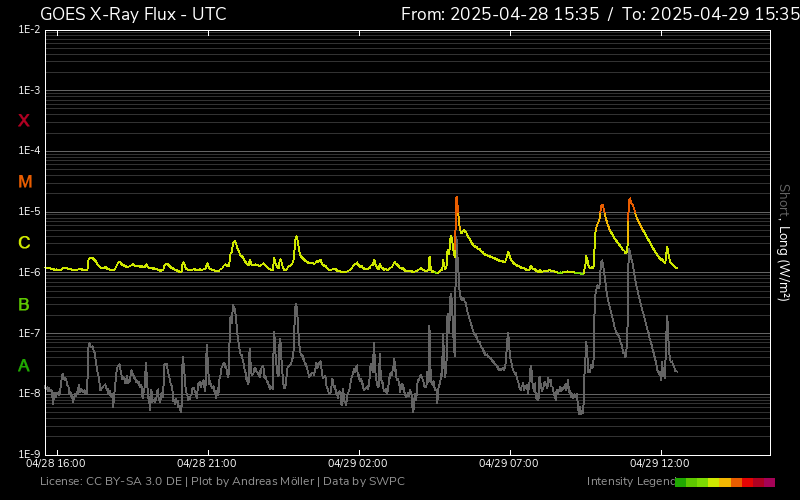The height and width of the screenshot is (500, 800).
Task: Click the Plot by Andreas Möller credit
Action: coord(253,481)
